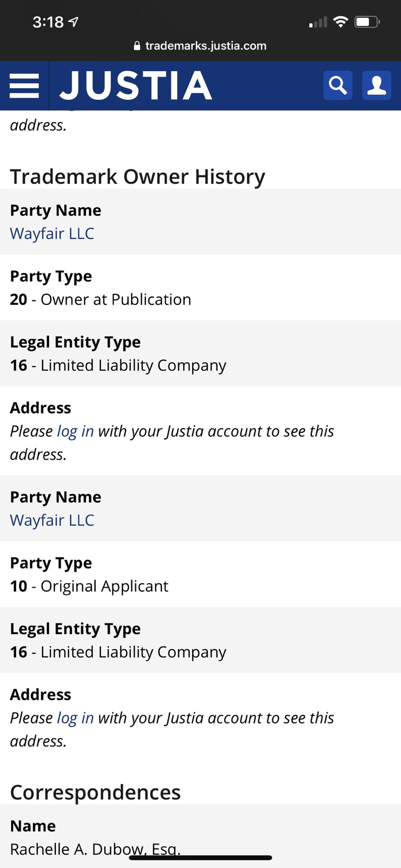Tap the home indicator bar at bottom
The height and width of the screenshot is (868, 401).
click(x=200, y=858)
